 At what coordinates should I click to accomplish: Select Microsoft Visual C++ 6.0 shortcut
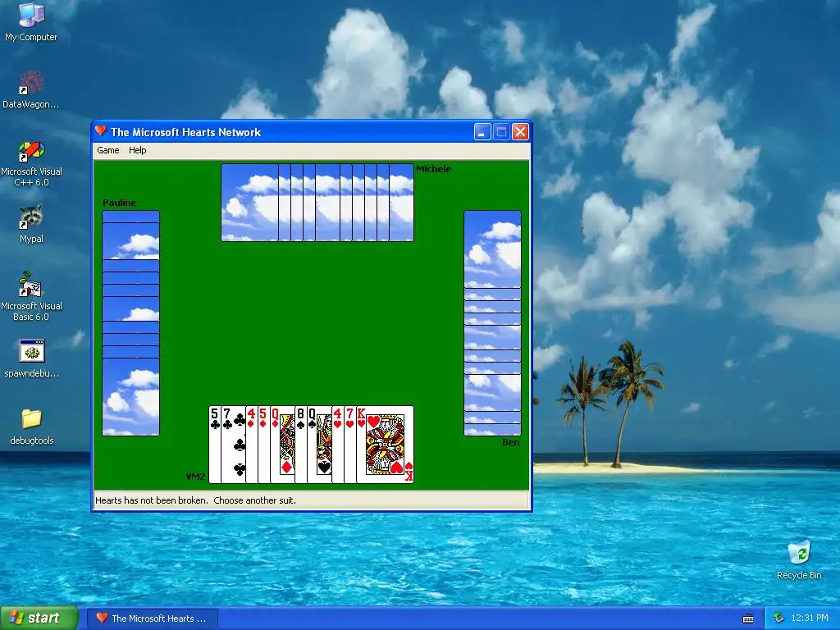(x=31, y=163)
